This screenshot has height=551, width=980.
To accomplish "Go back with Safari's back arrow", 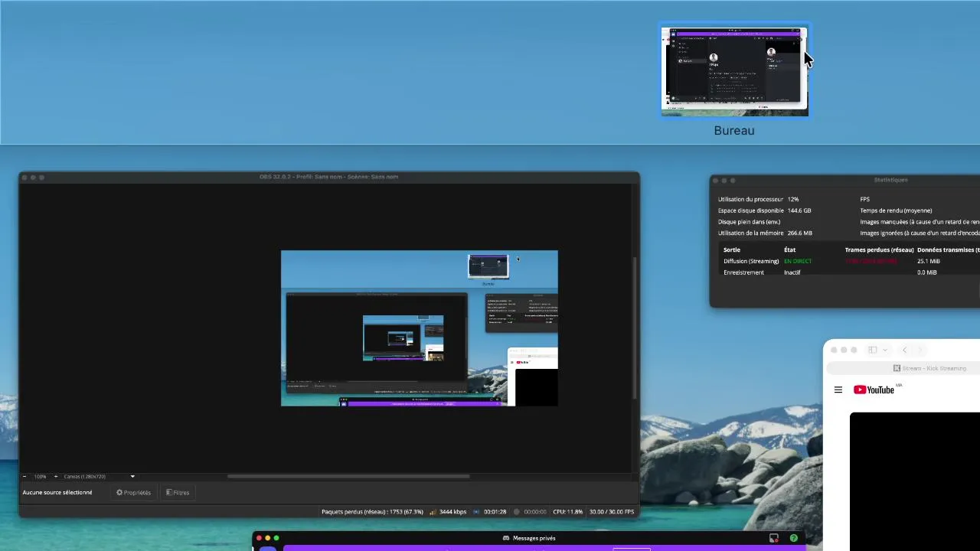I will coord(904,350).
